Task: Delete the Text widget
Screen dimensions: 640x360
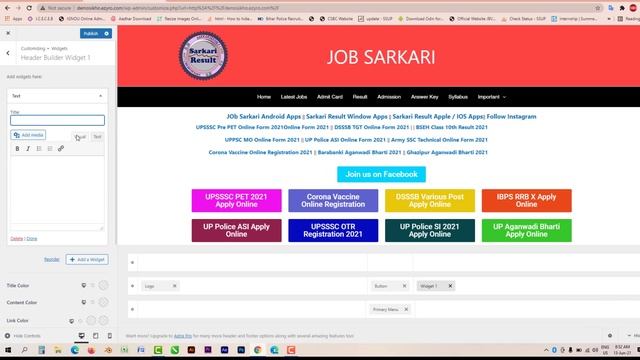Action: (x=16, y=239)
